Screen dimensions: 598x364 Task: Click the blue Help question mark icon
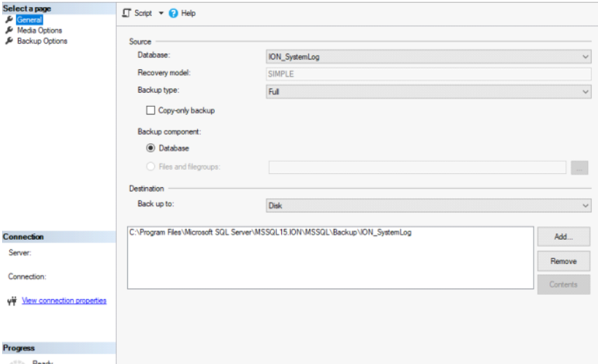click(173, 13)
